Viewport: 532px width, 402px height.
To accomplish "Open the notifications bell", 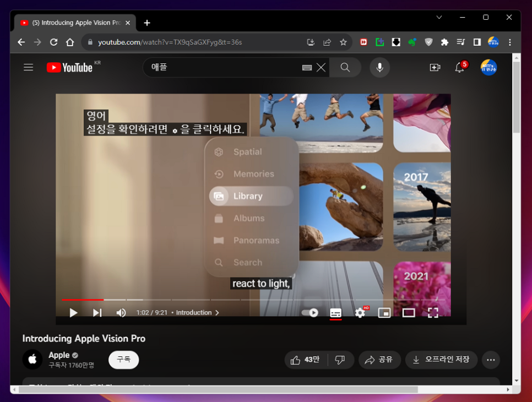I will coord(460,68).
